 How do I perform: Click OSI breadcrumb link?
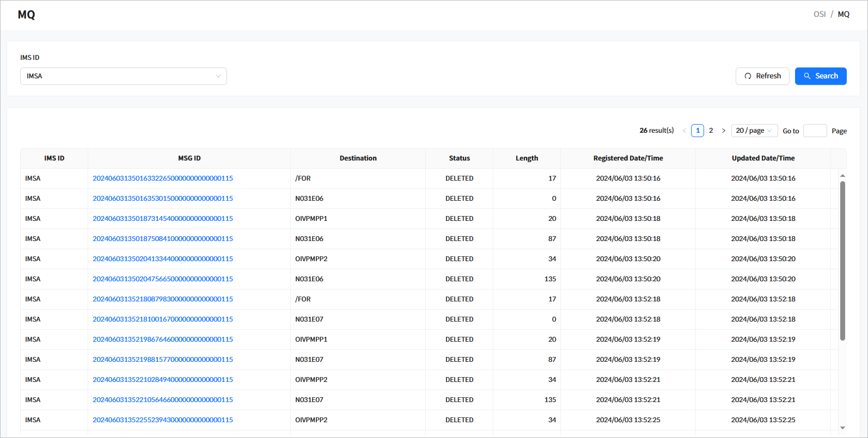819,14
